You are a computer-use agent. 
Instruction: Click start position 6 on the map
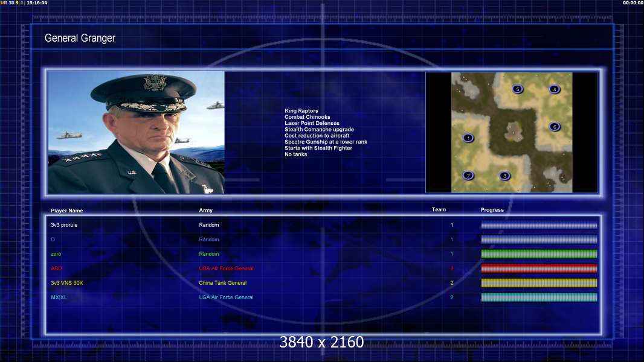click(x=555, y=127)
